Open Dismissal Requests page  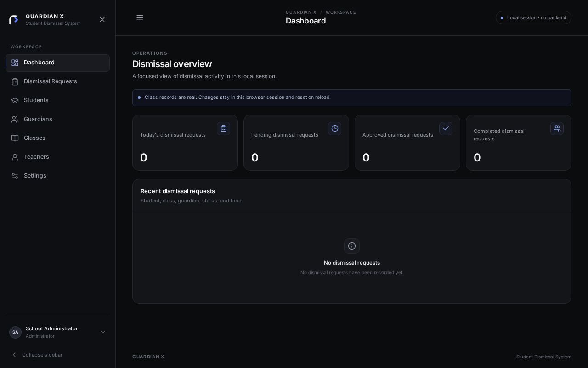coord(58,81)
